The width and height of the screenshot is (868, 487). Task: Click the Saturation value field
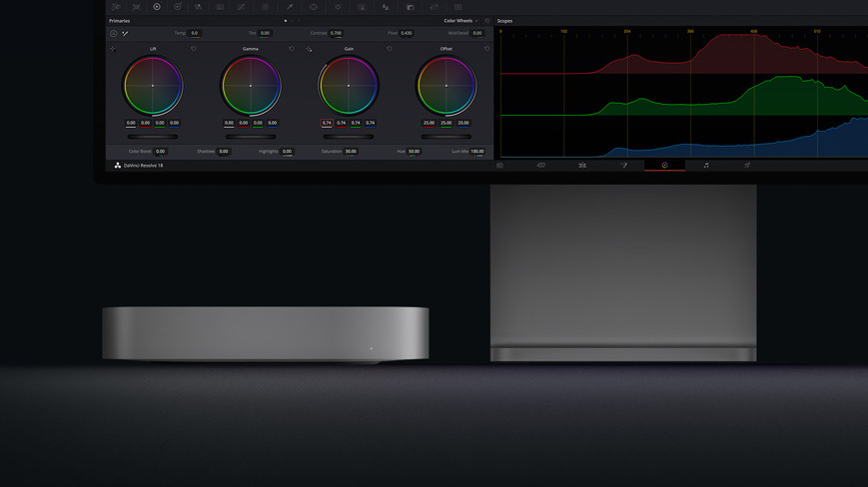351,152
